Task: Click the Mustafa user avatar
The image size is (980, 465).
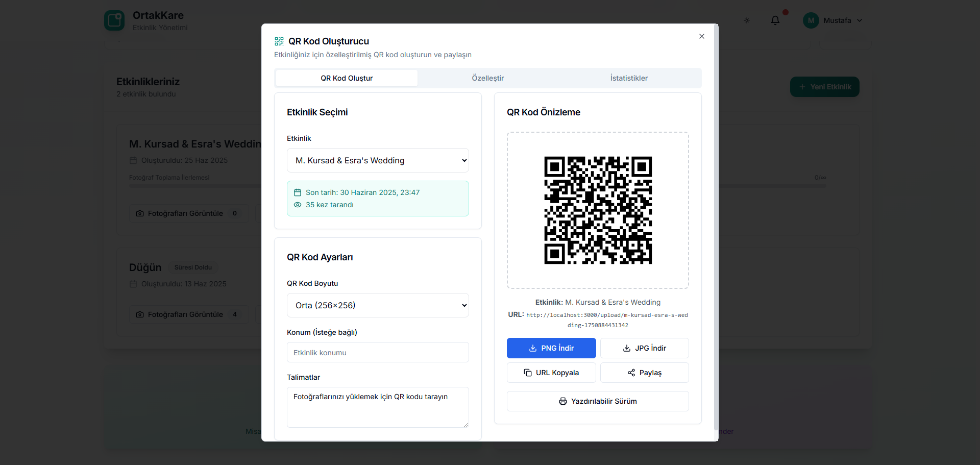Action: [811, 20]
